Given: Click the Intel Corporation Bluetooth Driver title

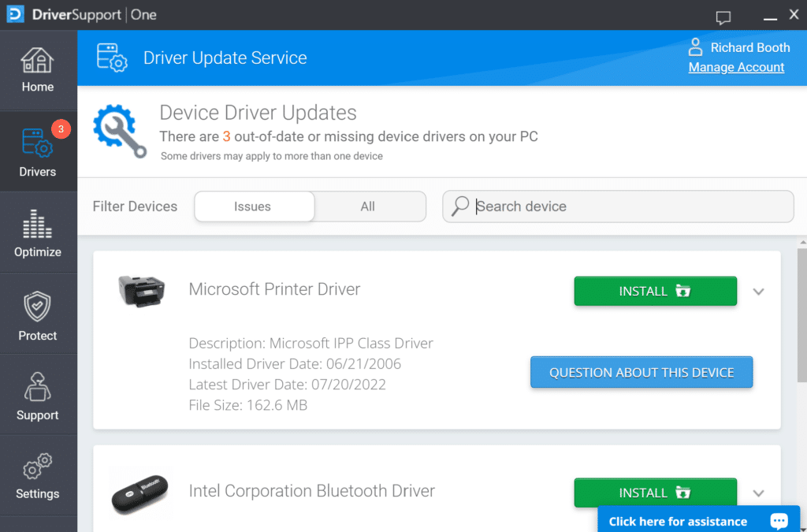Looking at the screenshot, I should (x=311, y=491).
